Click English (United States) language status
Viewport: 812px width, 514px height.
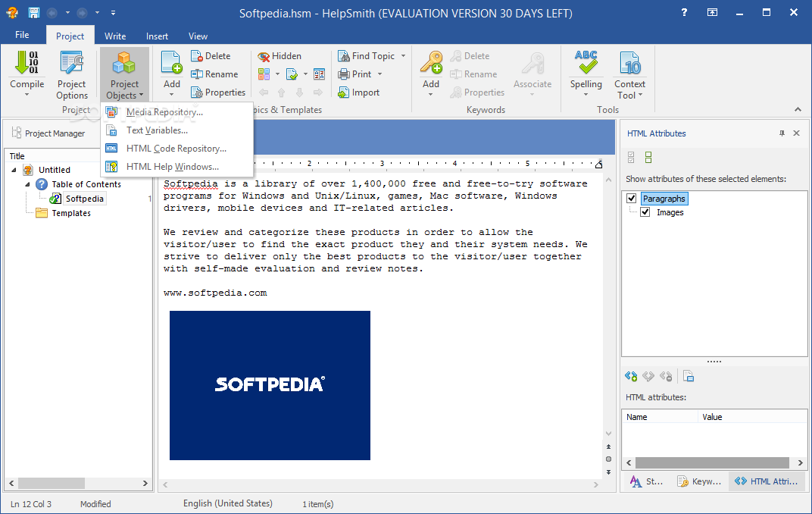pos(227,503)
